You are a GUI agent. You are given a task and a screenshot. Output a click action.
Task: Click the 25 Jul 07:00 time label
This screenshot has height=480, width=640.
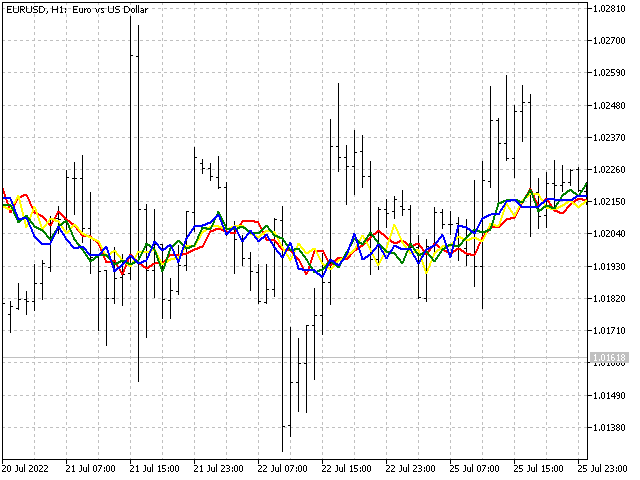click(x=475, y=469)
